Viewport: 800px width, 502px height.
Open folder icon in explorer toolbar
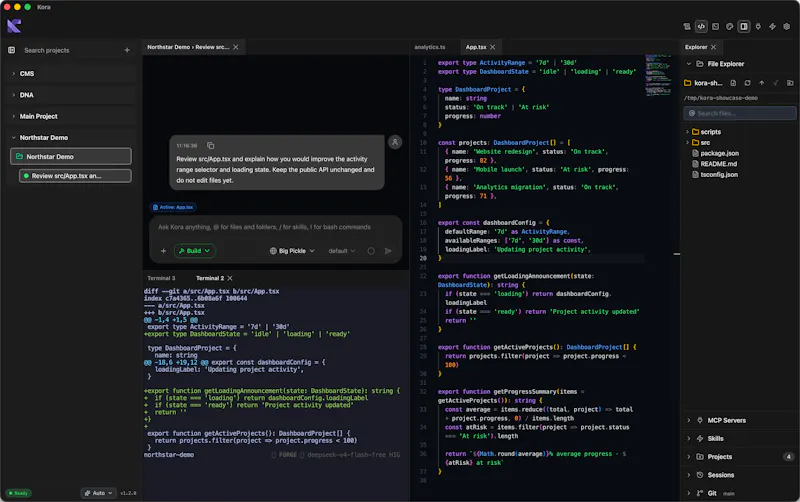[x=790, y=83]
